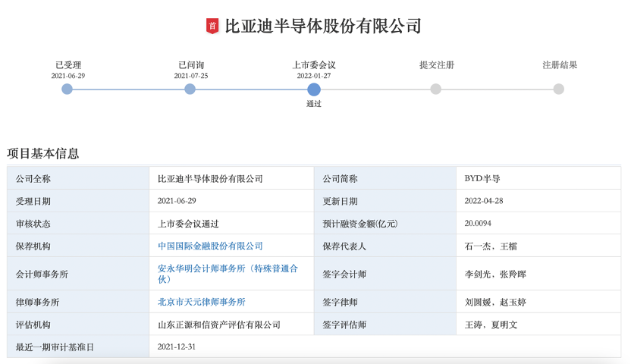Viewport: 631px width, 364px height.
Task: Click the 公司全称 label cell
Action: tap(78, 178)
